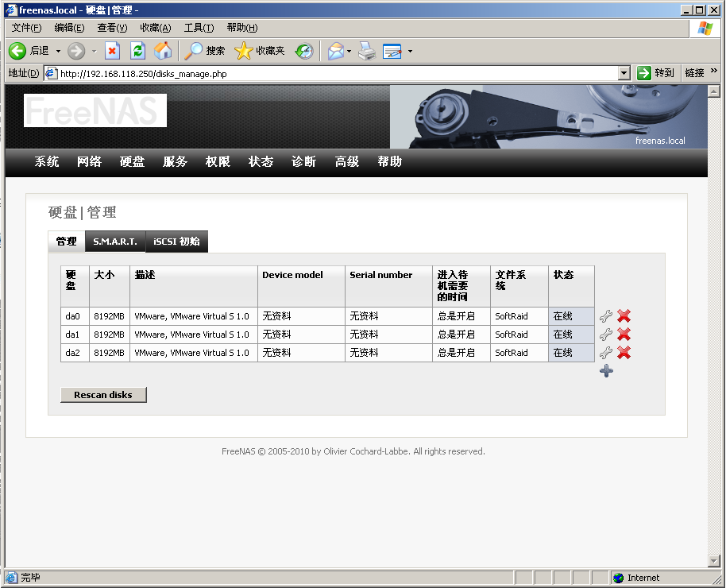This screenshot has height=588, width=726.
Task: Open the Edit page icon in toolbar
Action: click(x=392, y=51)
